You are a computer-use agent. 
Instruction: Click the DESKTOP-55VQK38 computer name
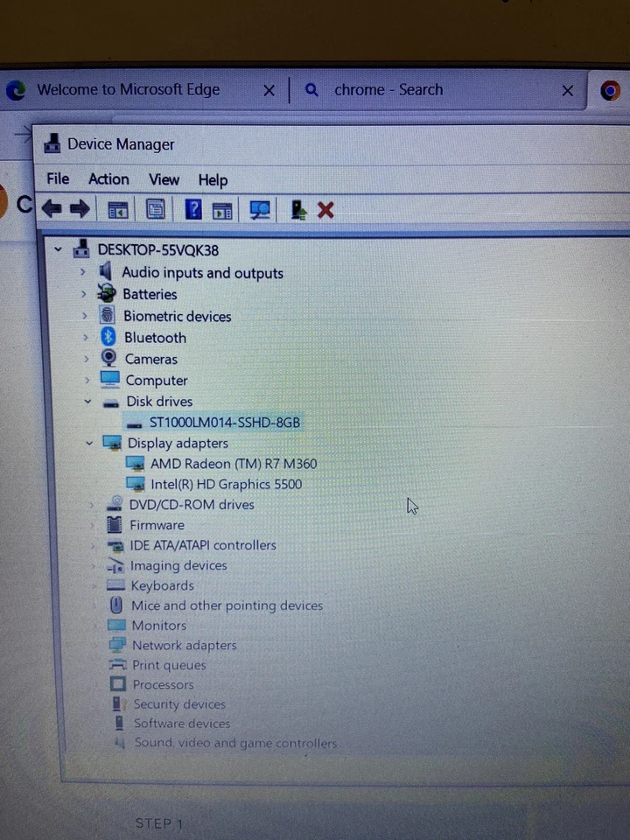(x=158, y=250)
